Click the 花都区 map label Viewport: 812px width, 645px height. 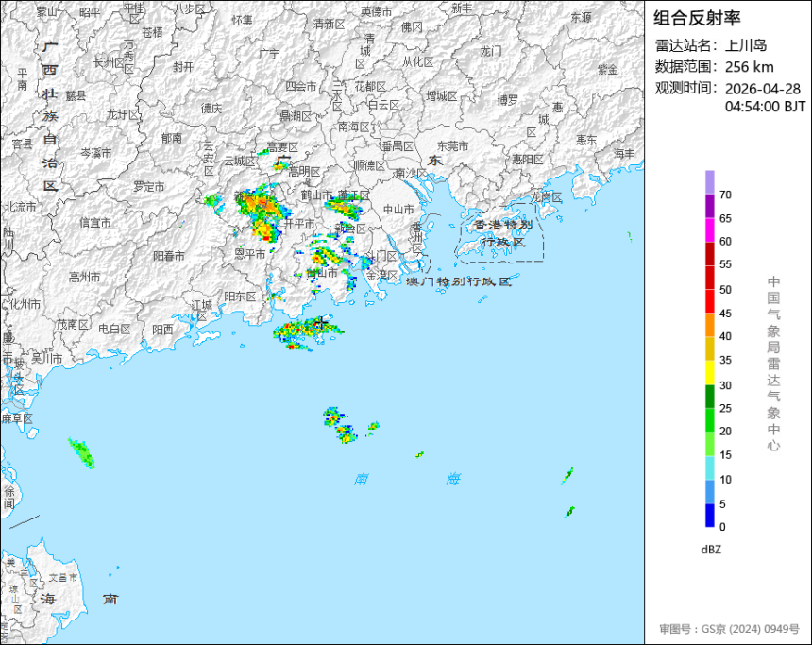[x=370, y=86]
